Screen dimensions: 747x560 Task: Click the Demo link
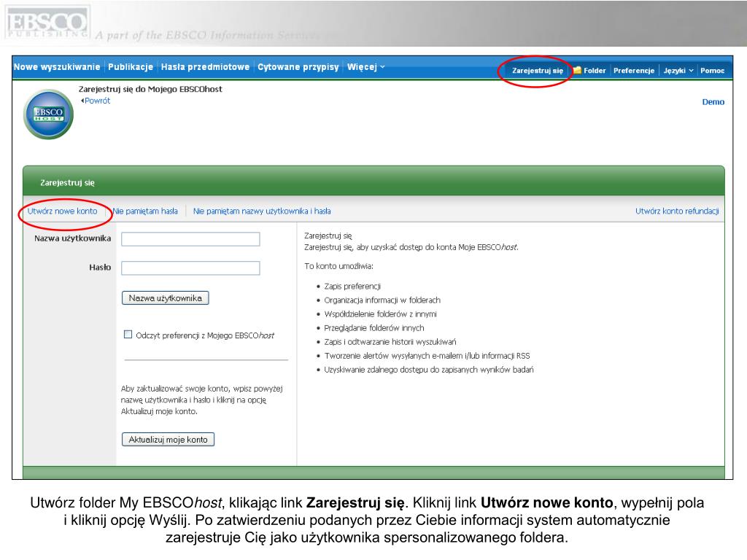coord(713,102)
